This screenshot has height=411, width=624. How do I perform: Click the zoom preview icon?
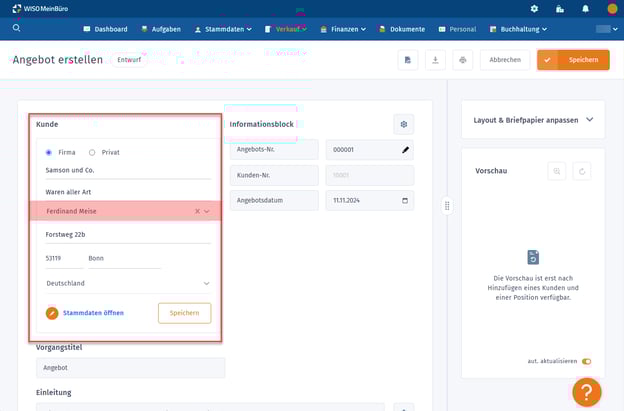[x=556, y=171]
